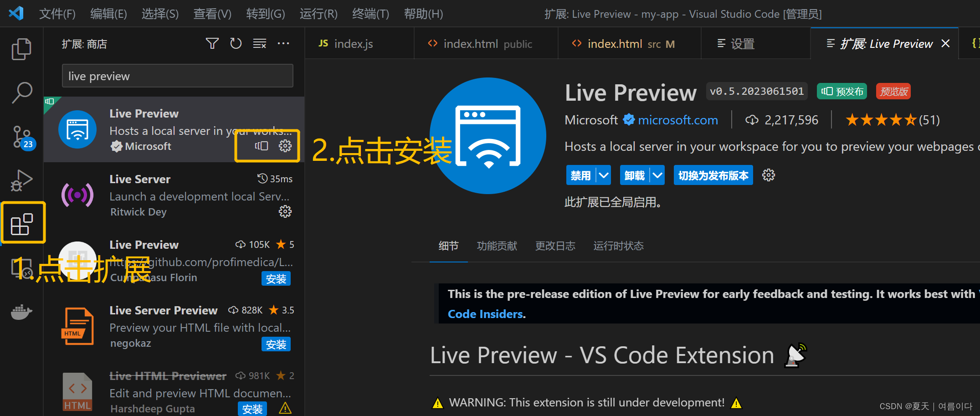Open the 选择(S) Selection menu
The height and width of the screenshot is (416, 980).
point(160,14)
